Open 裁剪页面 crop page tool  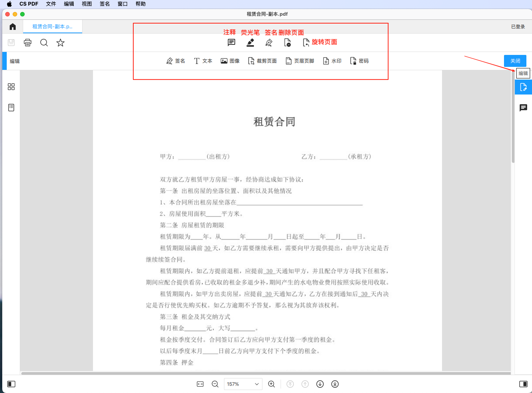[x=262, y=61]
